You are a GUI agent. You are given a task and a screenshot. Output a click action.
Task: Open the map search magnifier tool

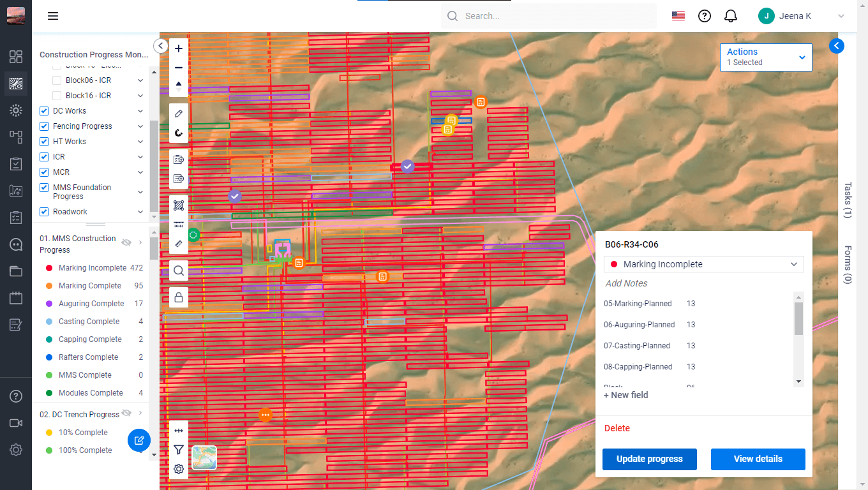[179, 271]
